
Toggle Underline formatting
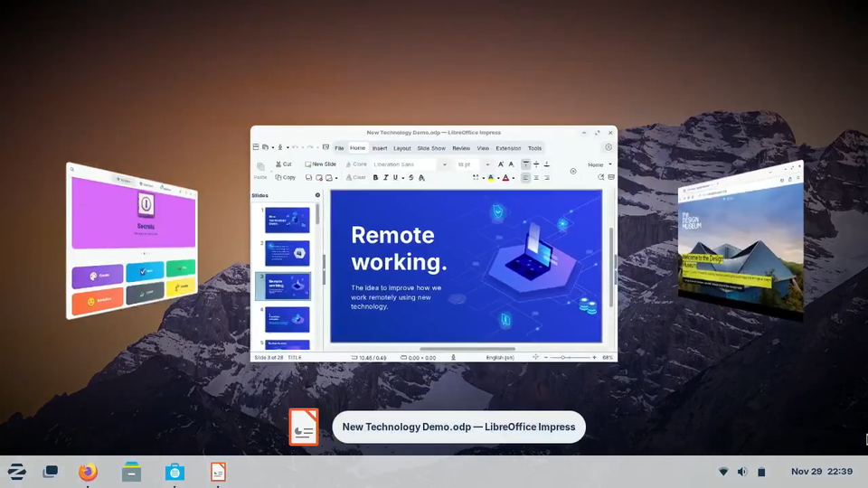[395, 178]
